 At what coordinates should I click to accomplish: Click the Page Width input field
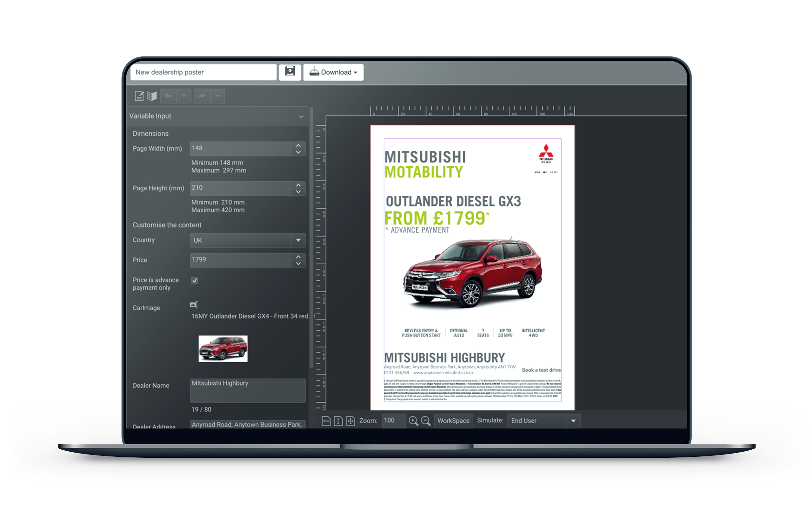[241, 149]
